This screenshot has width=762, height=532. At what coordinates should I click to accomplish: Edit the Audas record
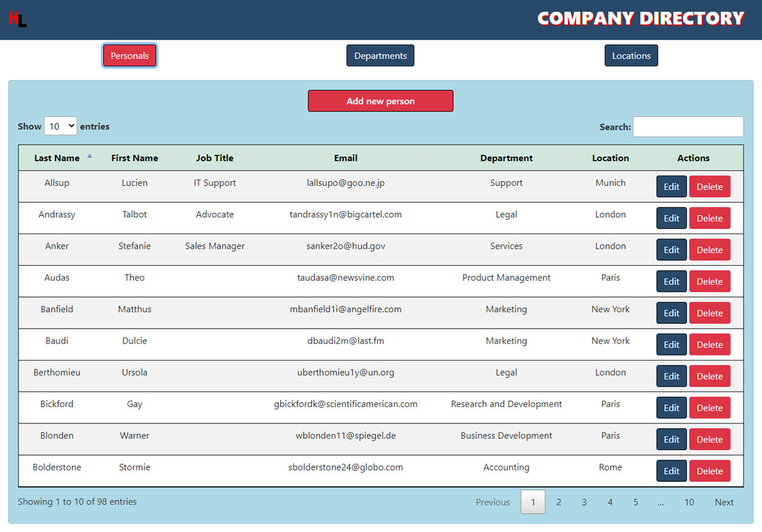671,281
